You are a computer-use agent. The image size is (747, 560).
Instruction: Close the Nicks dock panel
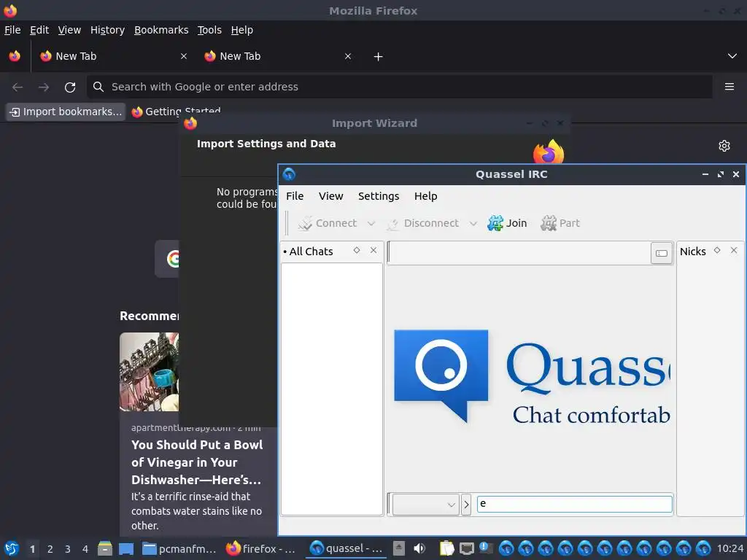(734, 250)
